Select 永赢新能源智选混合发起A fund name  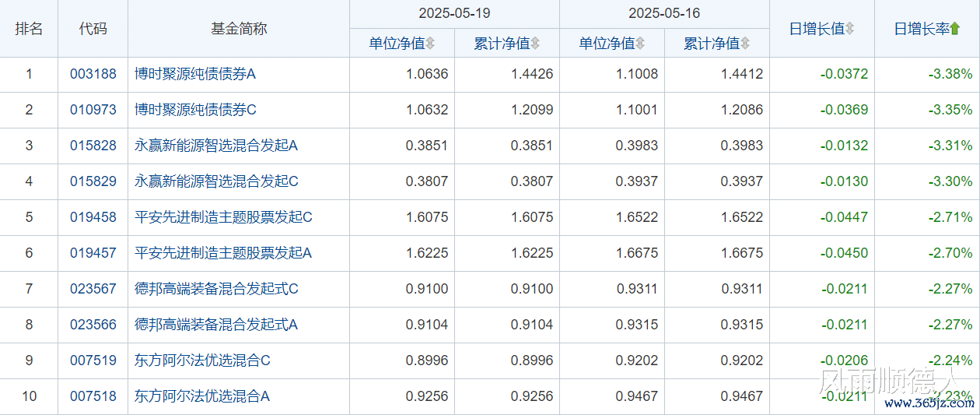(x=216, y=146)
